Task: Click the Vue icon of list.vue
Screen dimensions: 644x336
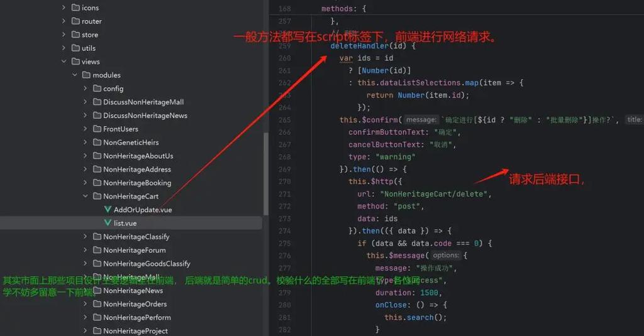Action: point(108,223)
